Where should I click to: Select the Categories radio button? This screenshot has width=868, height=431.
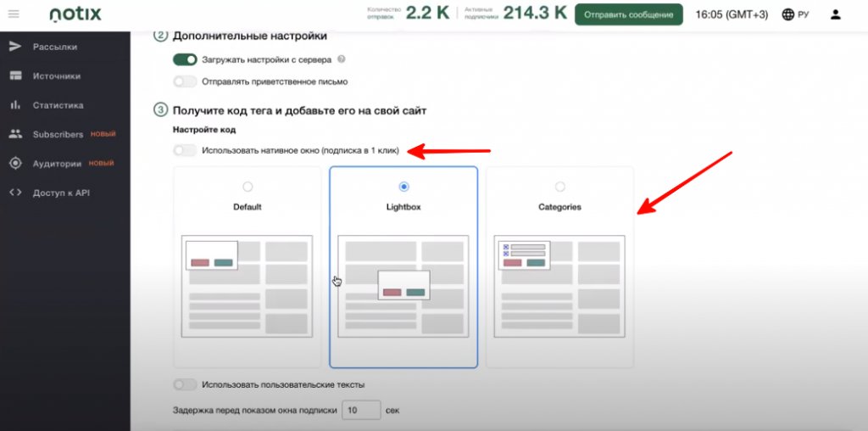coord(559,187)
